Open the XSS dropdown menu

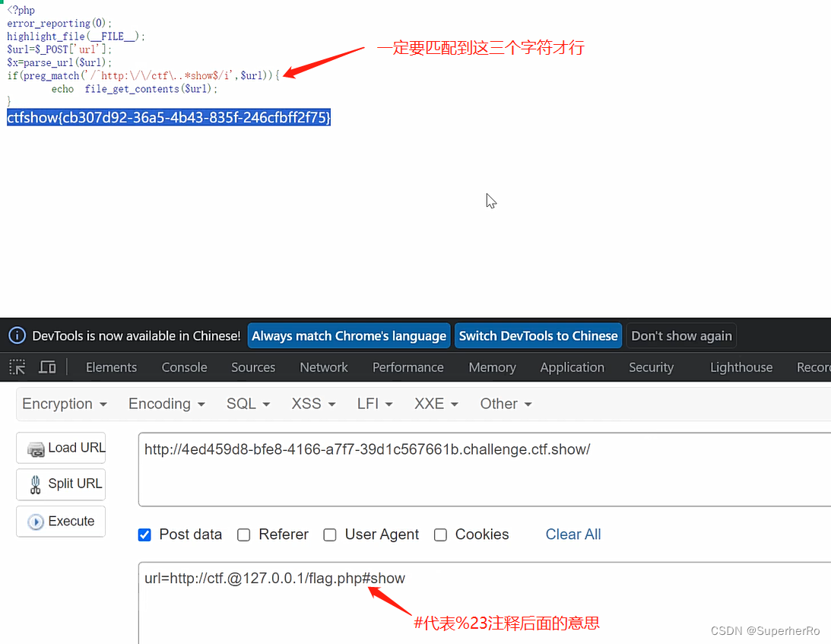click(313, 404)
